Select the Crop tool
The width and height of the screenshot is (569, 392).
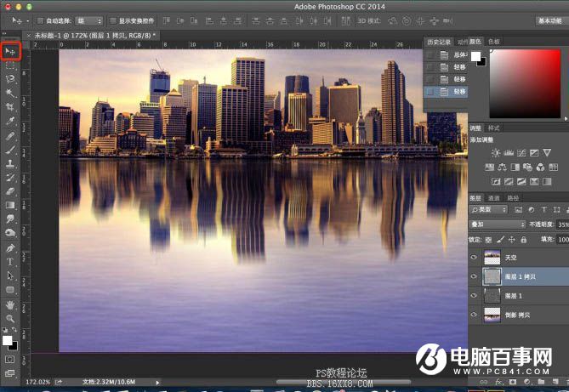[x=10, y=106]
